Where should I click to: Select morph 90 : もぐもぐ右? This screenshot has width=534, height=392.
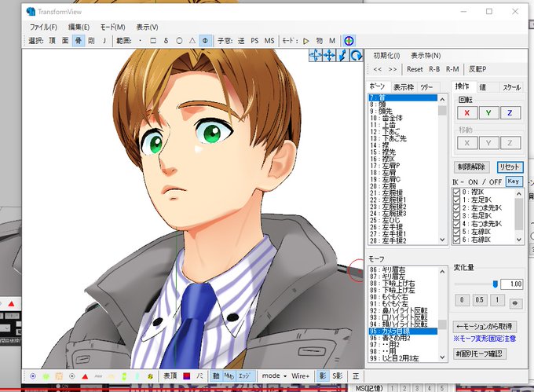403,297
